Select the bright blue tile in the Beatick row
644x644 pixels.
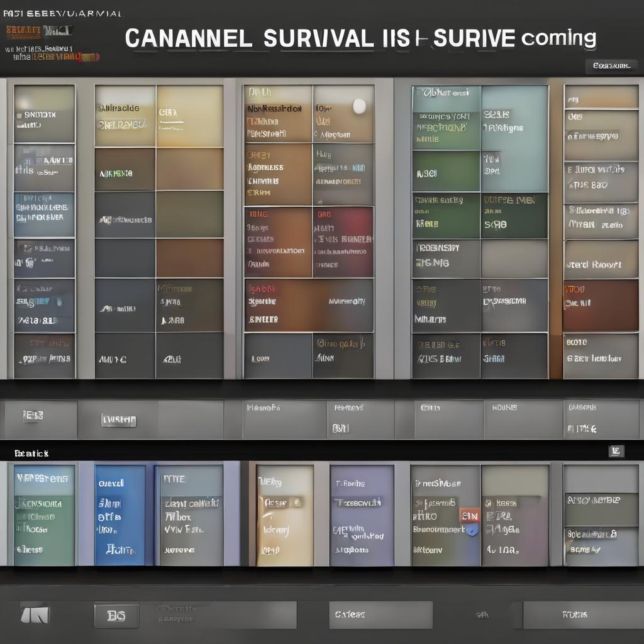[120, 515]
